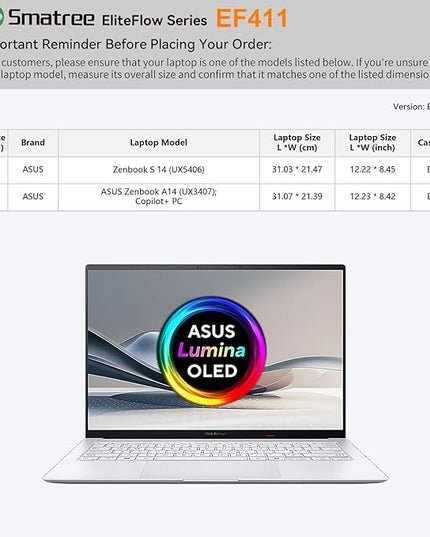
Task: Click the orange EF411 model label
Action: point(252,18)
